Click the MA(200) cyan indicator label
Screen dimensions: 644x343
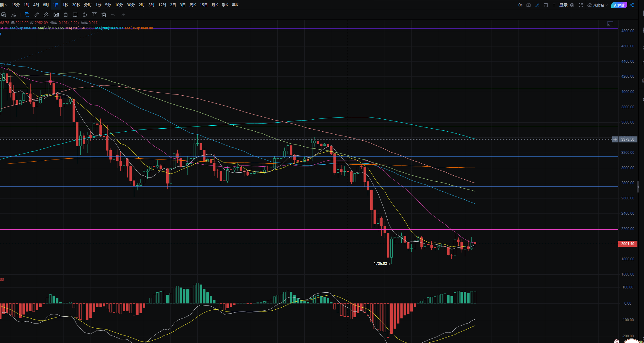pyautogui.click(x=109, y=28)
